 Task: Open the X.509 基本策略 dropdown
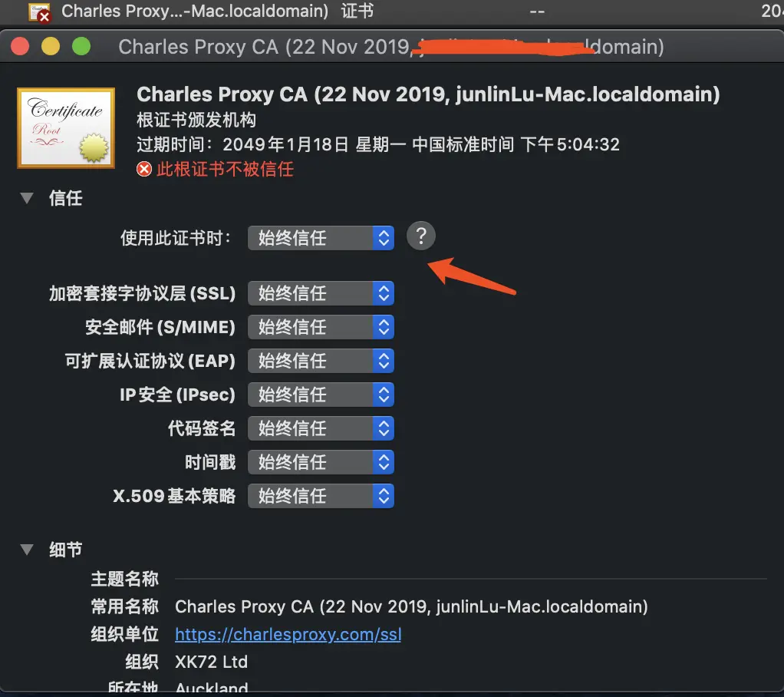(321, 496)
